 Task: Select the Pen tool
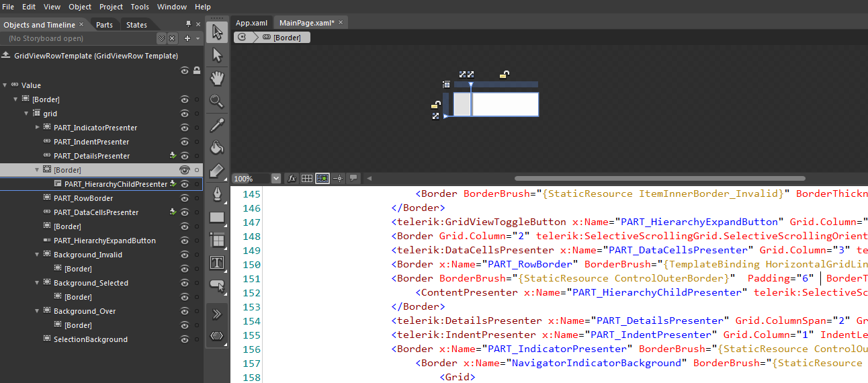point(217,194)
